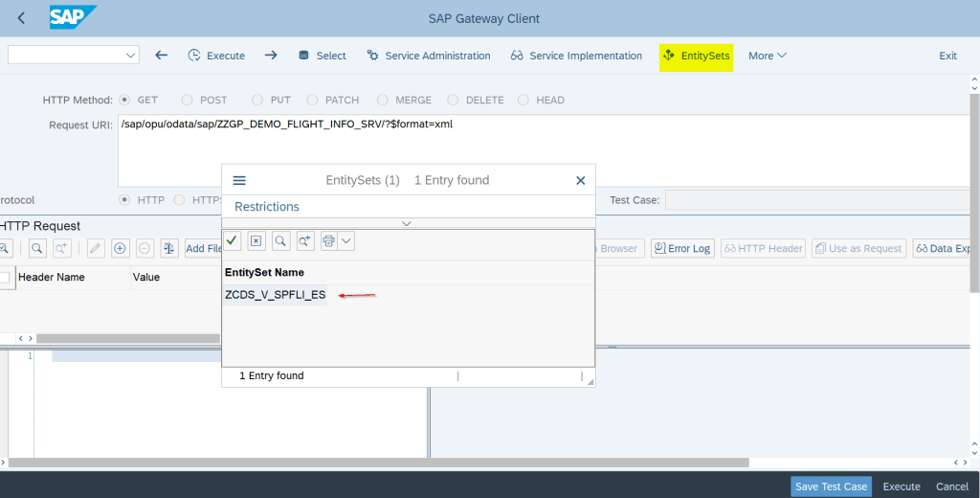
Task: Click the left arrow previous request icon
Action: point(161,56)
